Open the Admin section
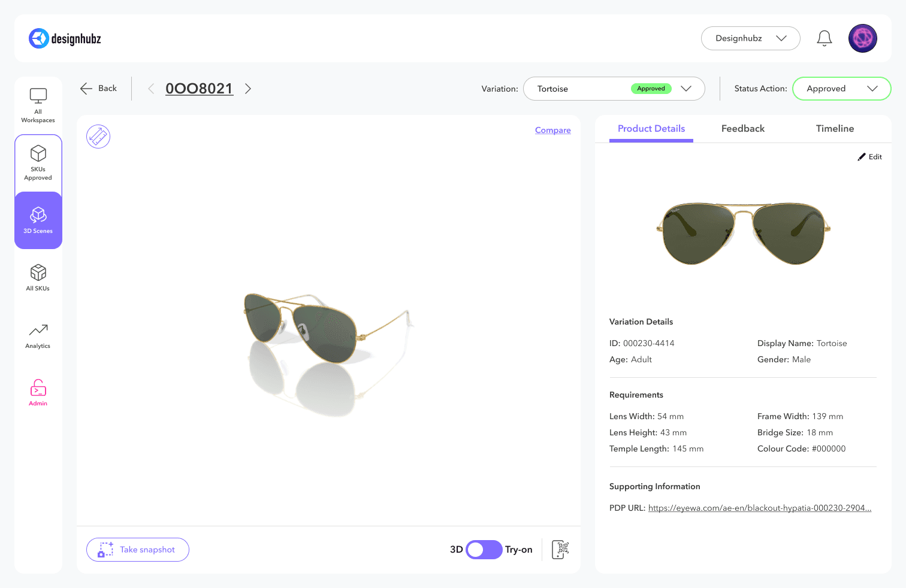 click(x=38, y=393)
